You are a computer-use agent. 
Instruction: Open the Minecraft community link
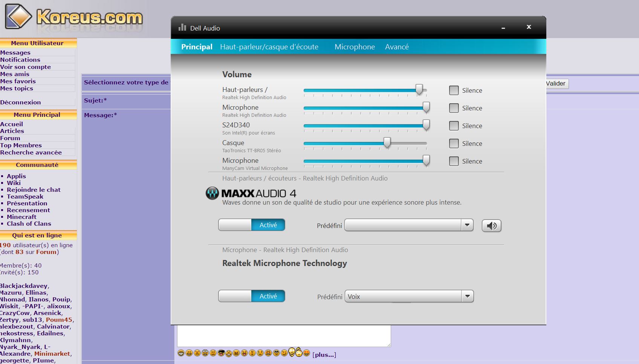21,217
